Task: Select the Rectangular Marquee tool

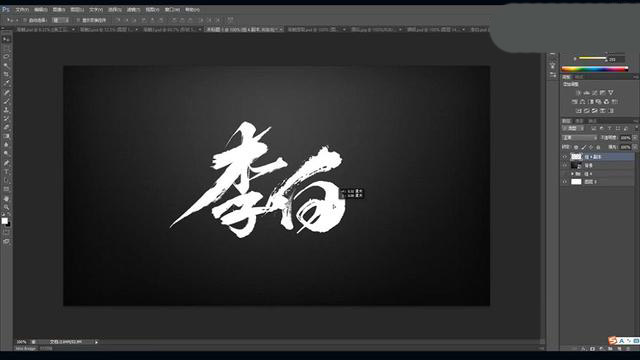Action: point(6,48)
